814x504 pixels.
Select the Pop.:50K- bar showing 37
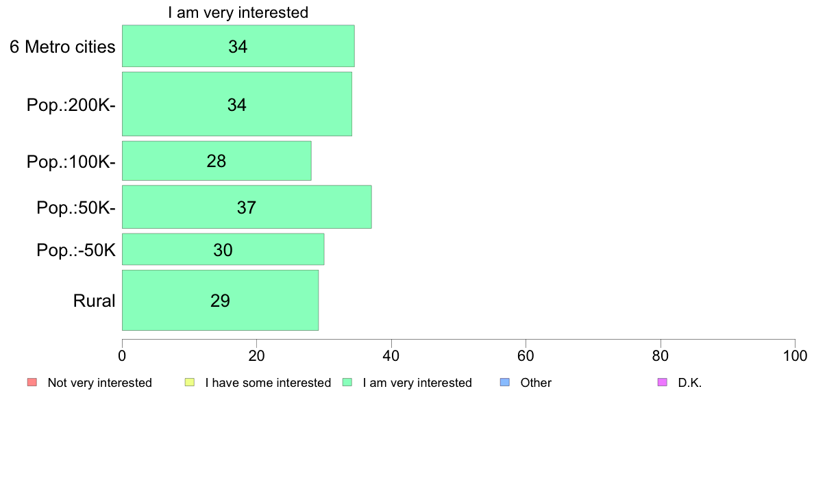tap(247, 207)
